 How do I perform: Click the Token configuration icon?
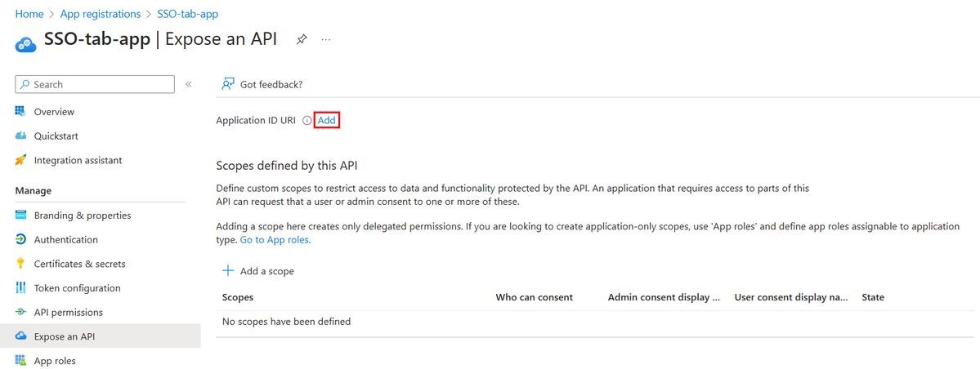click(20, 288)
